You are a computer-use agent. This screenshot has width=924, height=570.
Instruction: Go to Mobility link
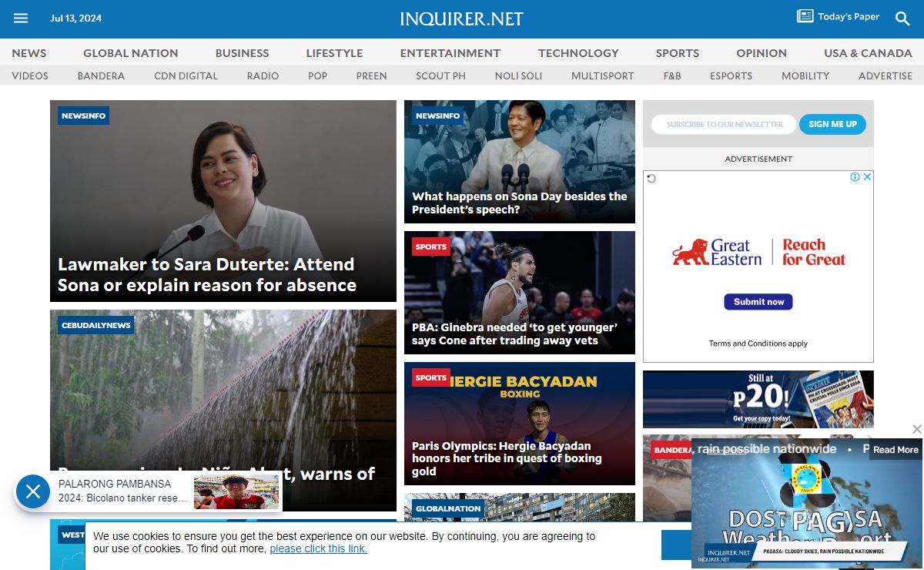(805, 75)
